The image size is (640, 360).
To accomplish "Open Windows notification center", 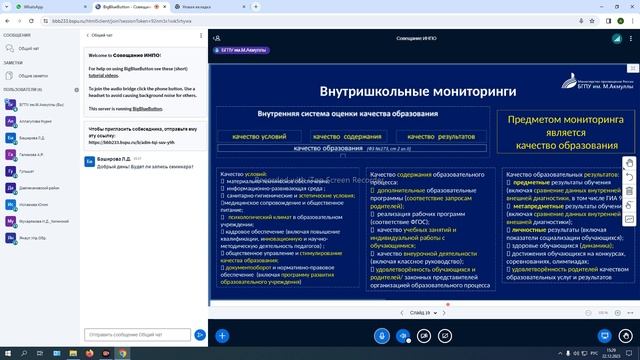I will (629, 353).
